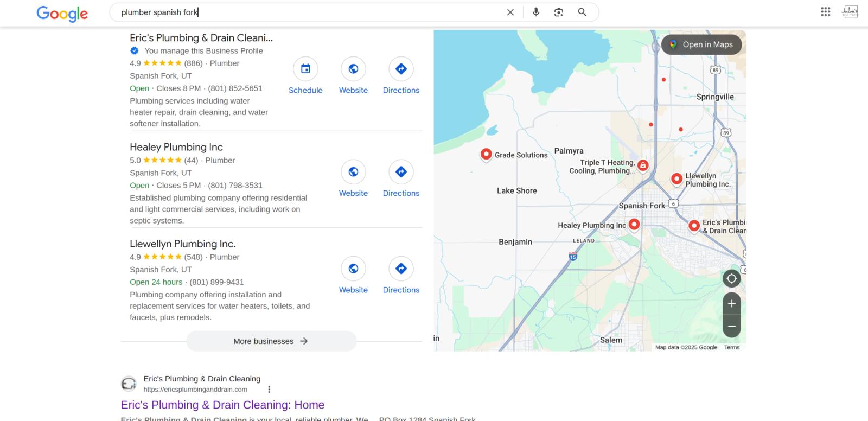
Task: Click the magnifying glass search icon
Action: pos(582,12)
